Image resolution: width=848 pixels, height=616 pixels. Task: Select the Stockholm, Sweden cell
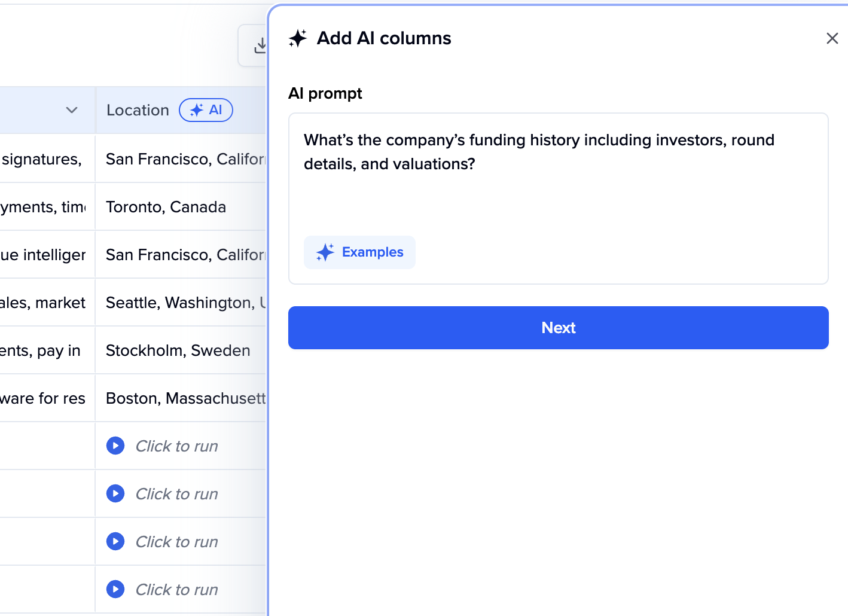click(x=178, y=350)
